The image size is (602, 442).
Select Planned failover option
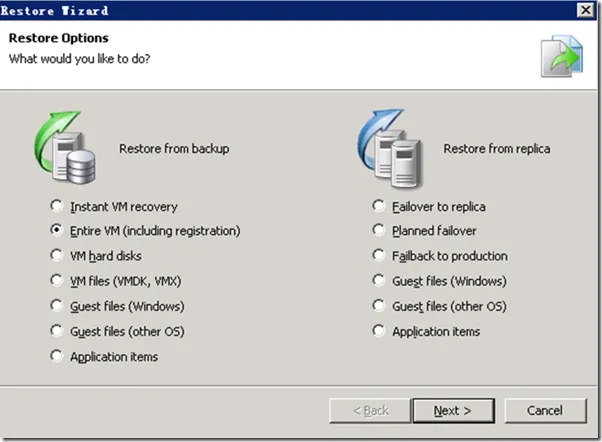pyautogui.click(x=379, y=231)
